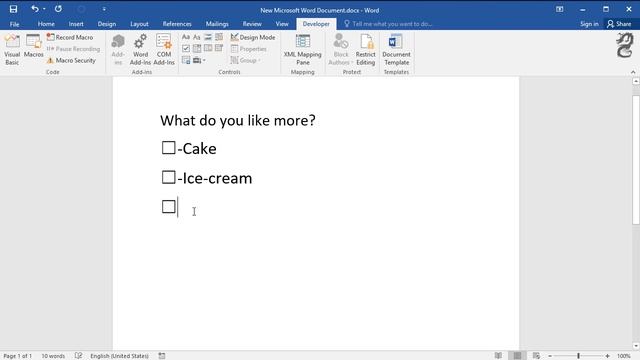Click the 100% zoom level
Viewport: 640px width, 360px height.
pos(624,356)
